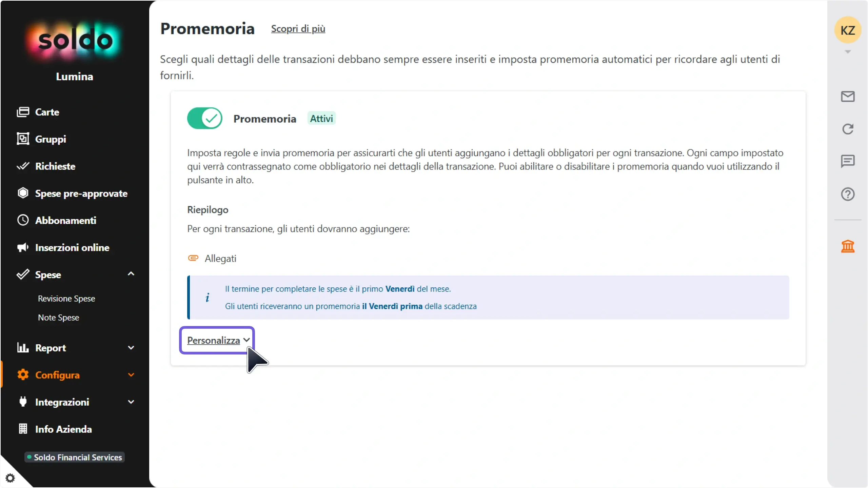Click the small arrow below the avatar
The image size is (868, 488).
tap(848, 52)
